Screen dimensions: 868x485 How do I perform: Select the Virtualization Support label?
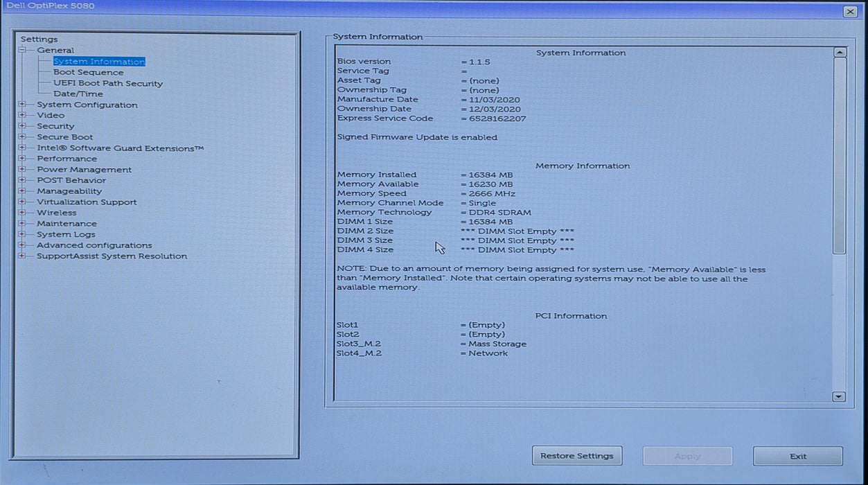tap(87, 202)
